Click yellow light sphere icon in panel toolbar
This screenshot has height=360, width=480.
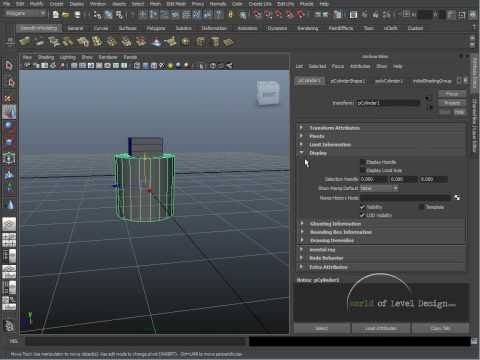point(170,66)
